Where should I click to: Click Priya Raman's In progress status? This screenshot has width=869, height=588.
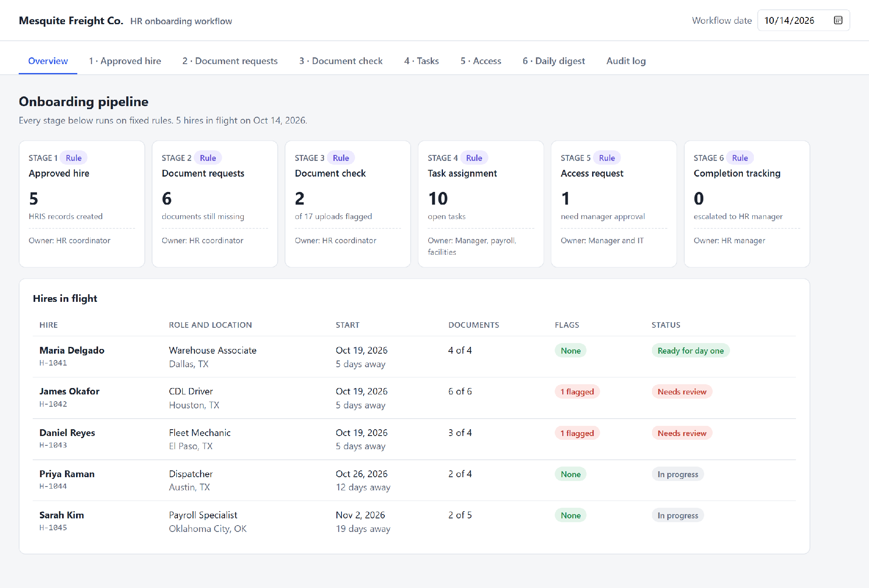click(x=678, y=474)
